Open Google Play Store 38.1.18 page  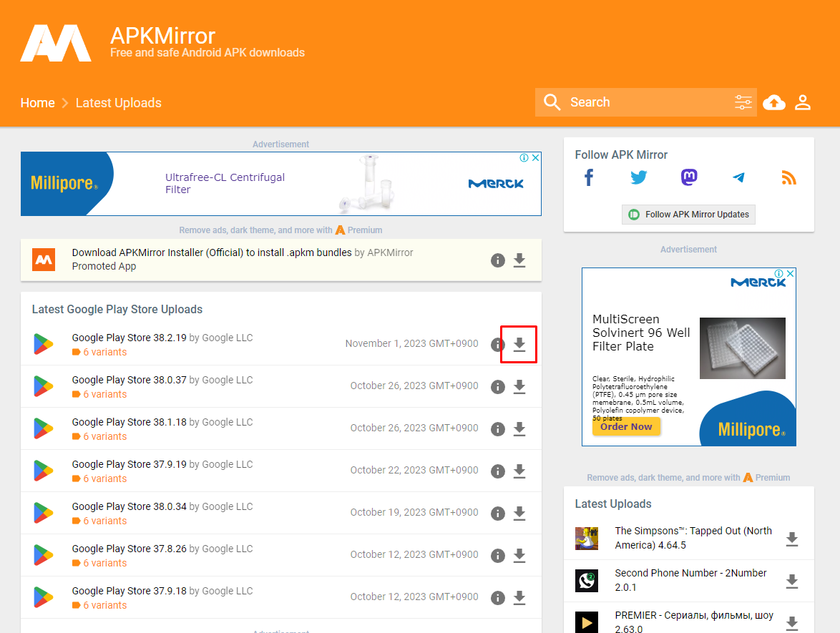click(129, 423)
